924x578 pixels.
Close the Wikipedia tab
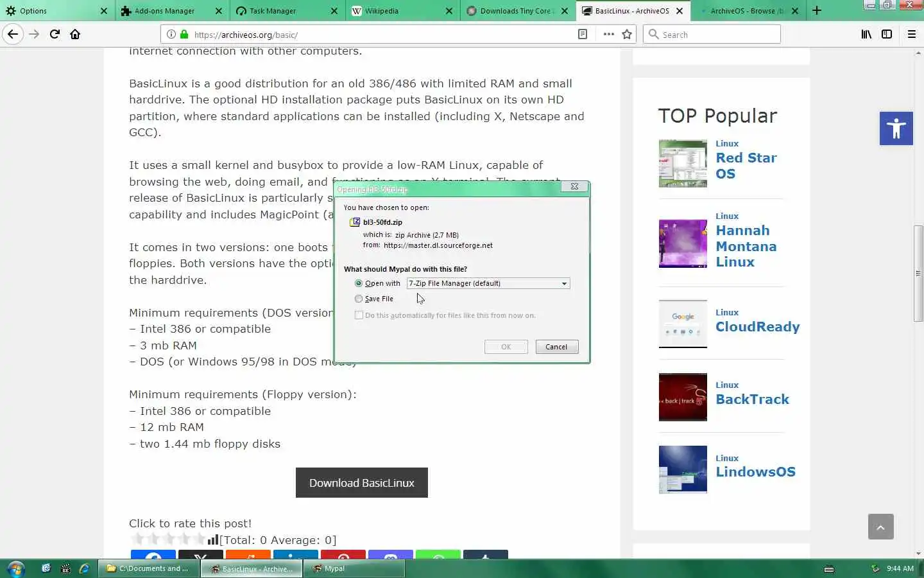click(x=449, y=11)
